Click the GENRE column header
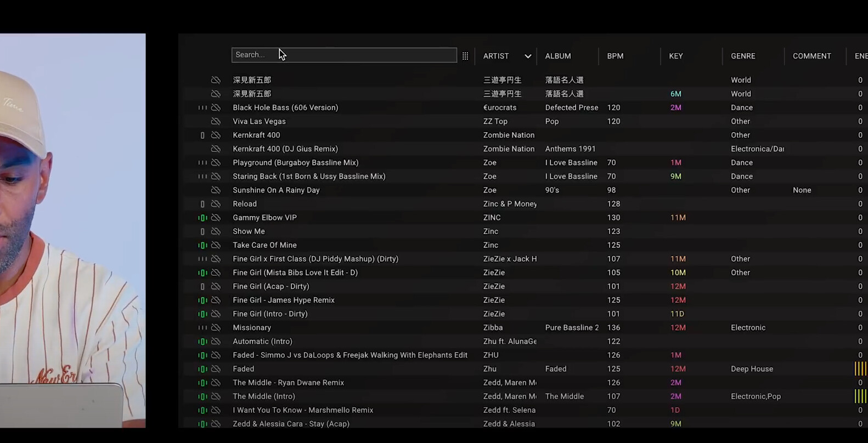The width and height of the screenshot is (868, 443). tap(743, 56)
